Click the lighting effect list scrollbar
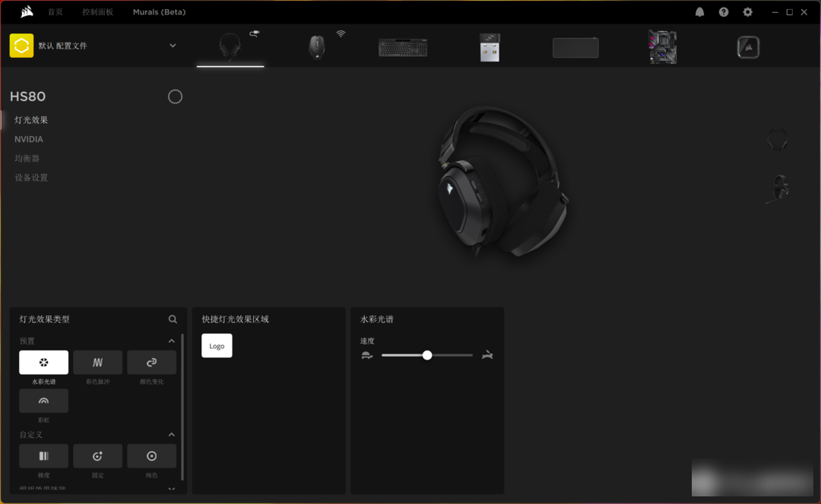This screenshot has height=504, width=821. point(182,407)
